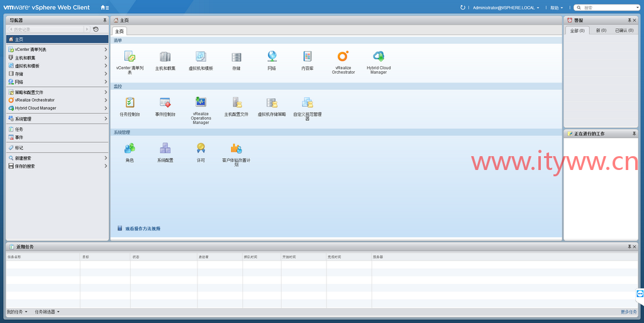This screenshot has width=644, height=323.
Task: Click the refresh icon in top bar
Action: (x=463, y=8)
